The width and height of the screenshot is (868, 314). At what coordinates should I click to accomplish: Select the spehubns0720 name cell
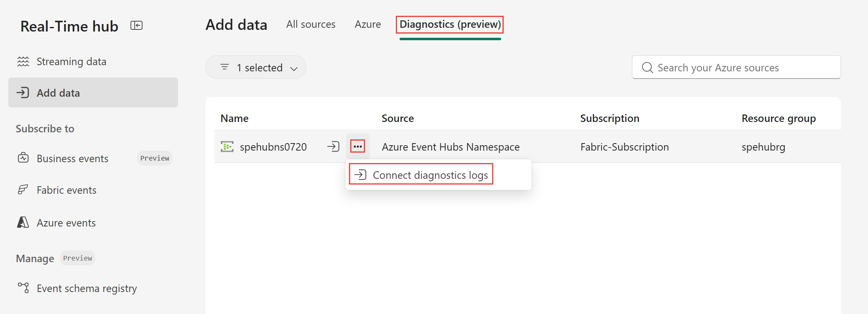click(273, 147)
